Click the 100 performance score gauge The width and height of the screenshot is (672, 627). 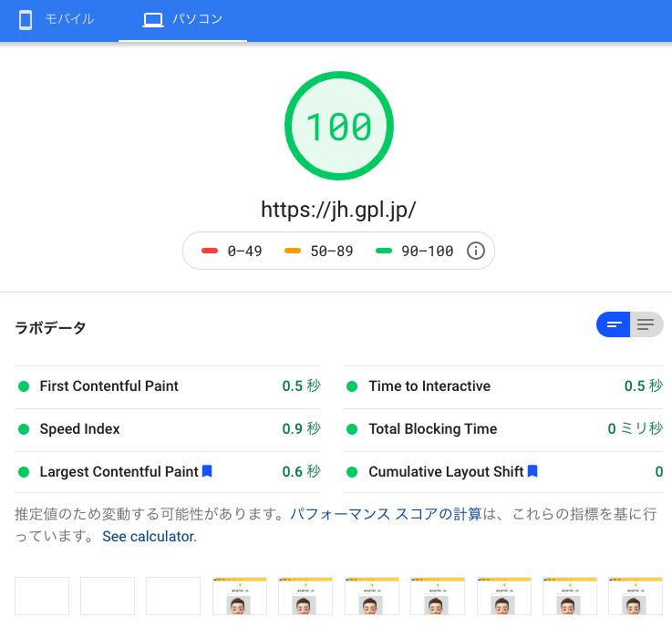(338, 128)
